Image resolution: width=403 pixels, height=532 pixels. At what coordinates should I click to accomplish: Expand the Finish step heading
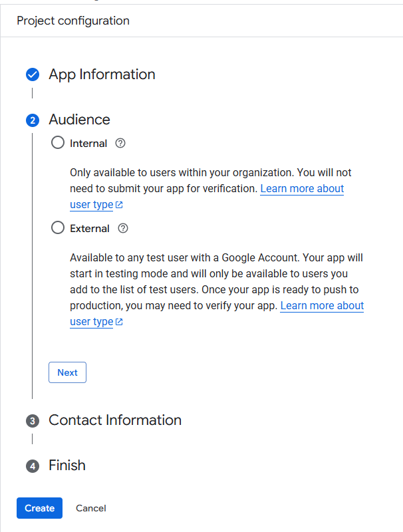click(x=67, y=465)
